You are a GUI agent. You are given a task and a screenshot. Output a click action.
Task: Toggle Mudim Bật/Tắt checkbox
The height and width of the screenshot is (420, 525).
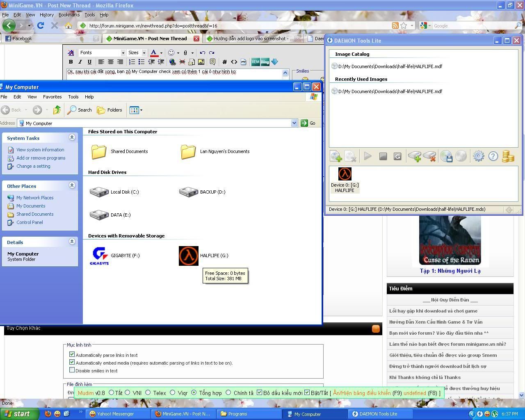tap(307, 393)
